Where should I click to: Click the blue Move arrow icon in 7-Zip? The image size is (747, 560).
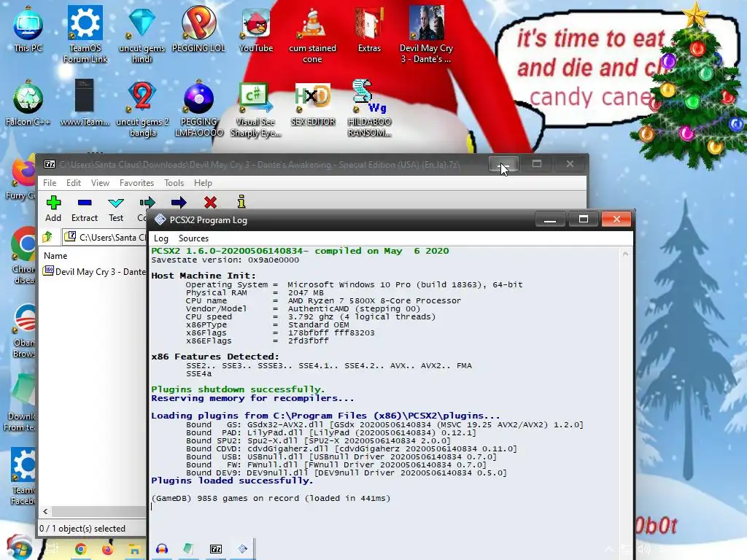pyautogui.click(x=179, y=203)
